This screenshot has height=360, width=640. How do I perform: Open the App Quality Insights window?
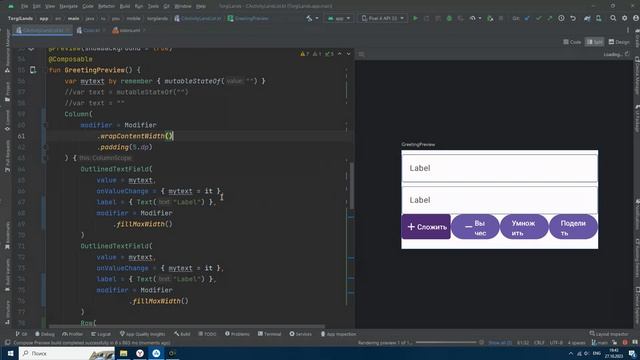(x=142, y=334)
